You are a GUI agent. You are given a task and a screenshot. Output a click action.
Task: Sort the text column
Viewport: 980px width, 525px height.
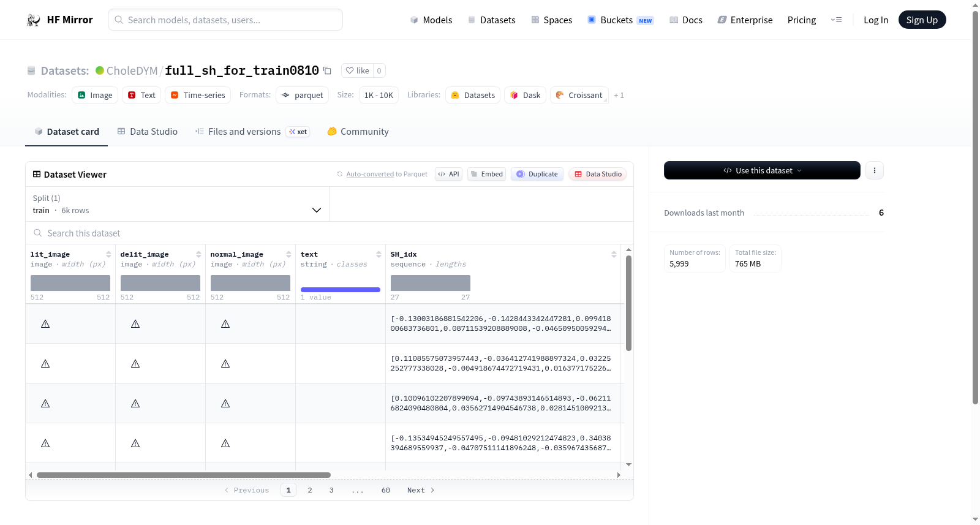tap(379, 254)
